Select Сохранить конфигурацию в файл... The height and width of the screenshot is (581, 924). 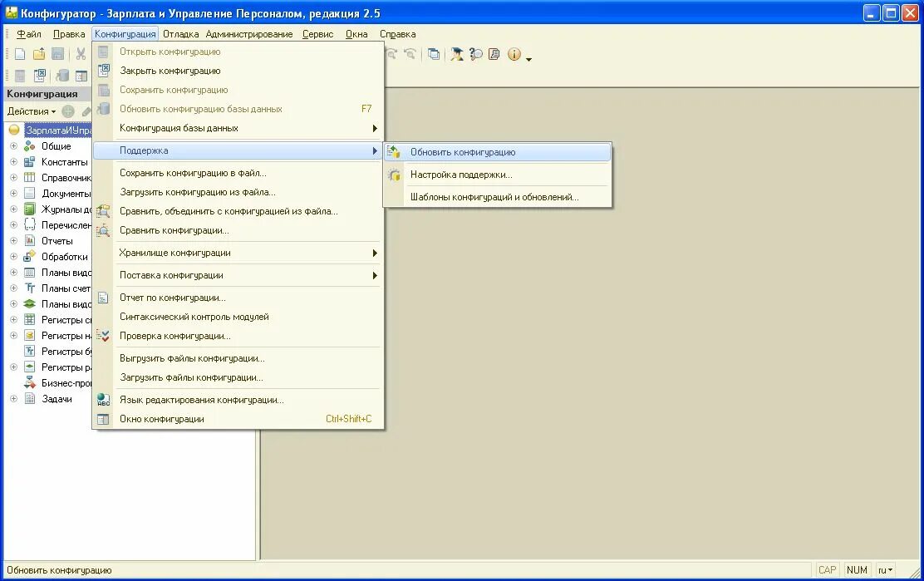[238, 173]
